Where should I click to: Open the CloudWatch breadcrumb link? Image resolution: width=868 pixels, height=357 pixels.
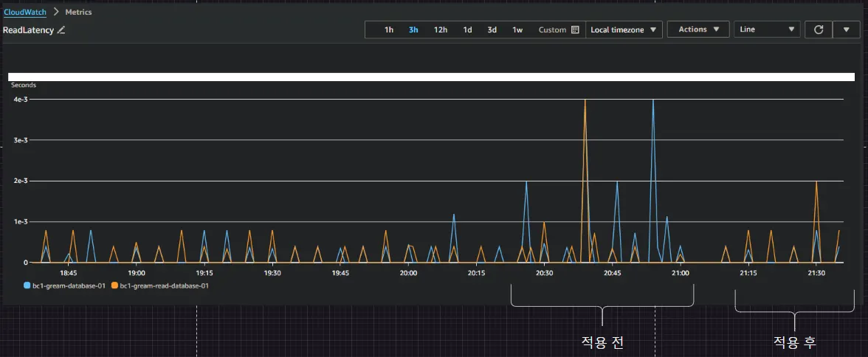25,13
